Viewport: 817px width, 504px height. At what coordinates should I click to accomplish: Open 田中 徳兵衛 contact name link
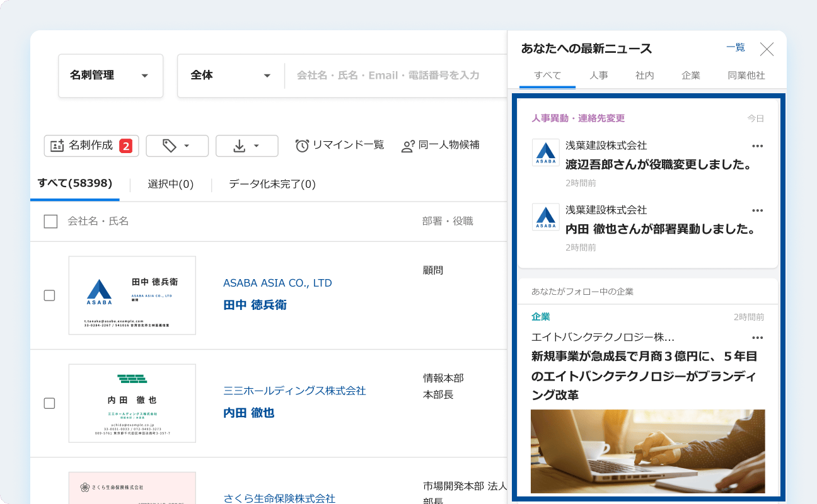tap(255, 305)
